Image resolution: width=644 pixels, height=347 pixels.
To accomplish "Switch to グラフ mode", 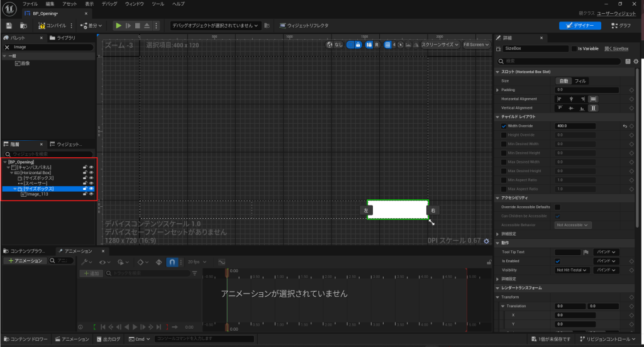I will point(621,26).
